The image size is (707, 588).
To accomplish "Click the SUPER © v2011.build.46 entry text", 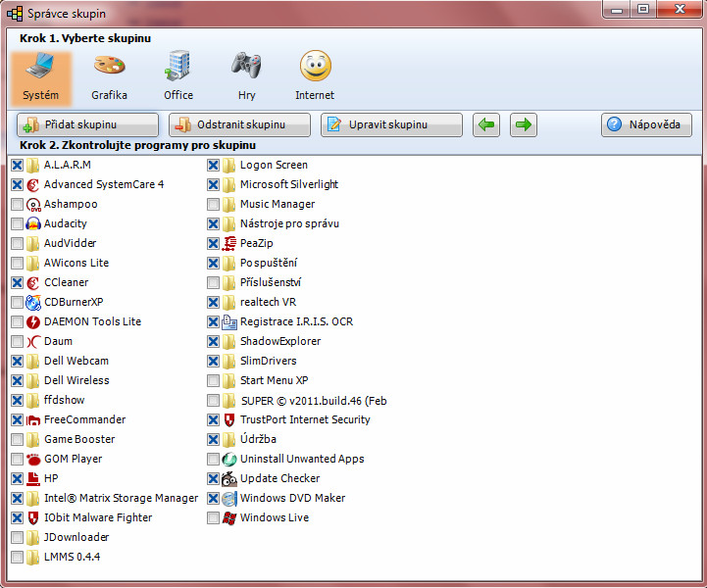I will (314, 401).
